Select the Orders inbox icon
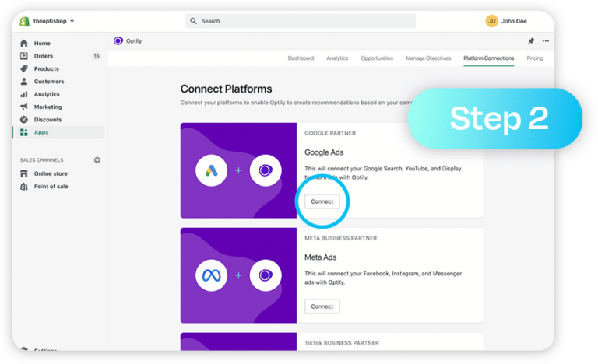 click(24, 56)
